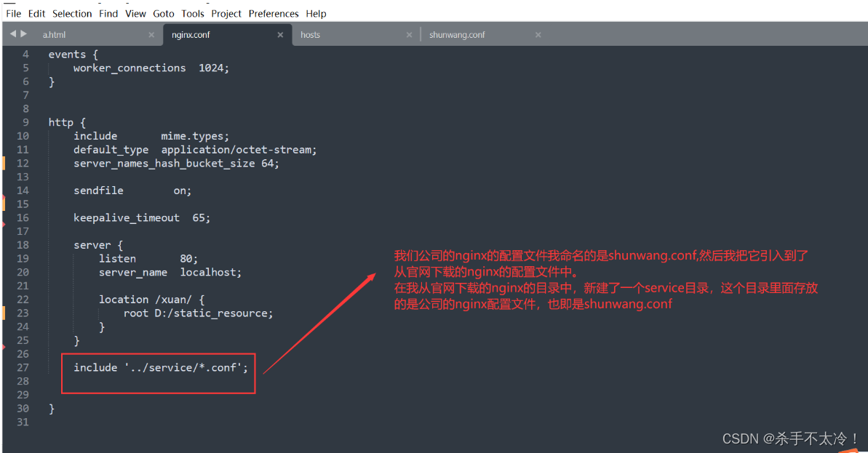The width and height of the screenshot is (868, 453).
Task: Click on the value '65;' after keepalive_timeout
Action: [202, 218]
